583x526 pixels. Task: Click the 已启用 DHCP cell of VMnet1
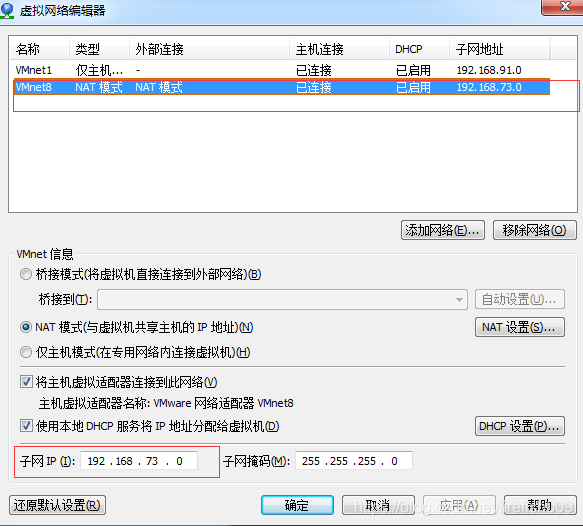413,70
